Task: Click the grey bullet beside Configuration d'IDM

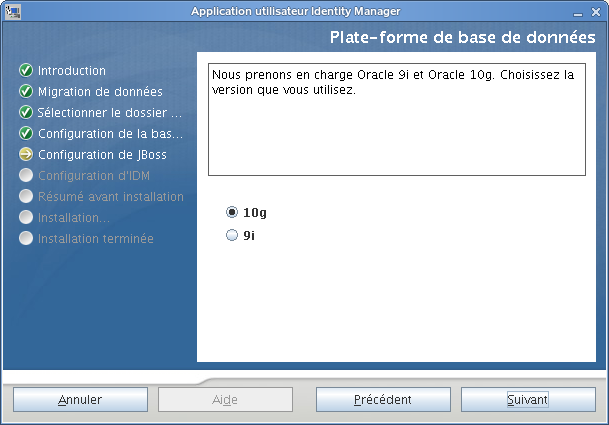Action: click(26, 176)
